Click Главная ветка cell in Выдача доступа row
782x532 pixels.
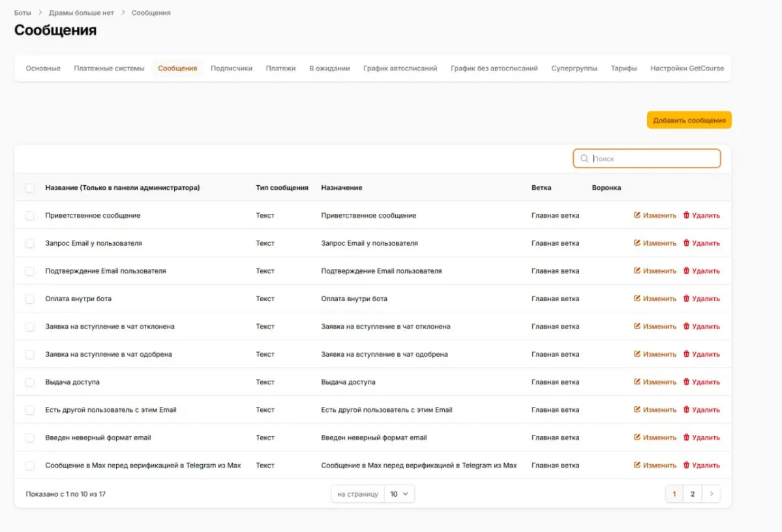tap(555, 382)
